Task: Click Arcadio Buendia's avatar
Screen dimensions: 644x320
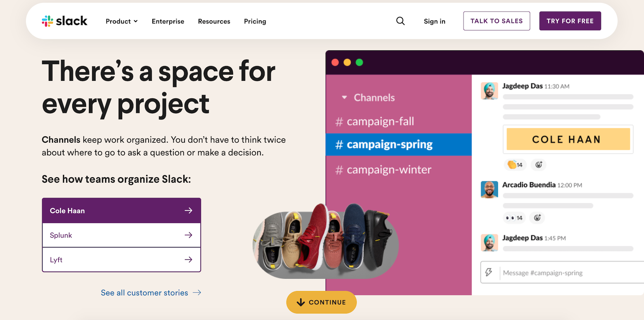Action: click(x=489, y=189)
